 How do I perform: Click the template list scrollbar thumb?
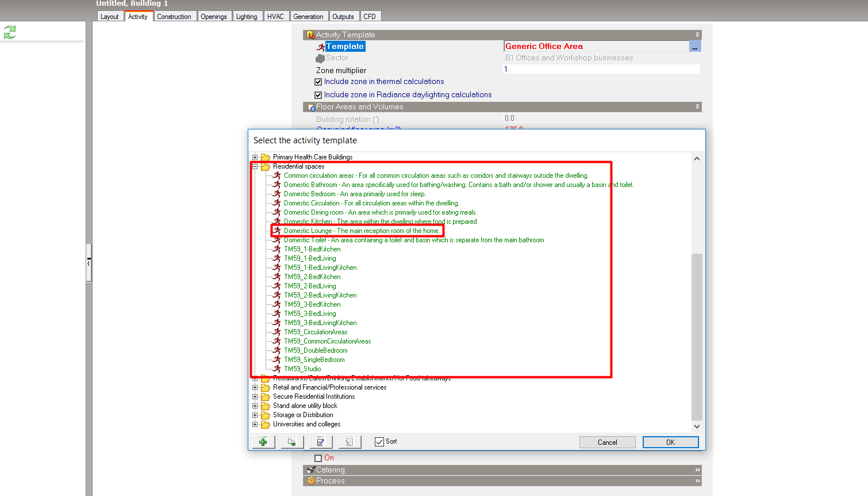pos(697,337)
